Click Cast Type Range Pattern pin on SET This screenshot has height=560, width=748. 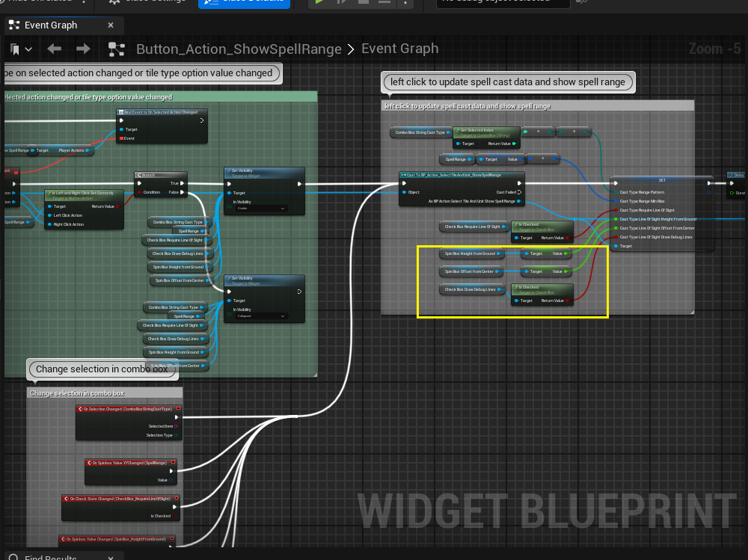coord(616,192)
